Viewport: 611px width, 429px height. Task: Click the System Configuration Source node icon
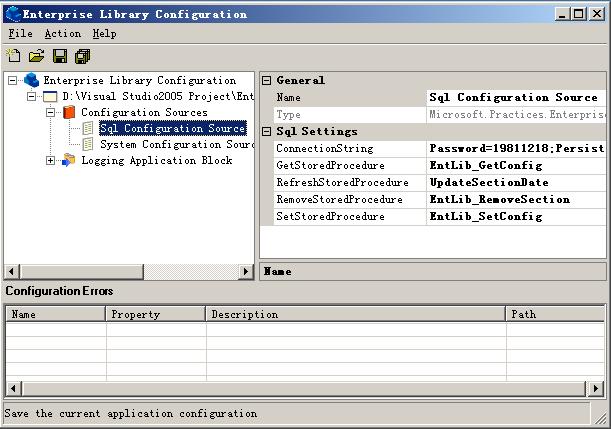pos(88,144)
